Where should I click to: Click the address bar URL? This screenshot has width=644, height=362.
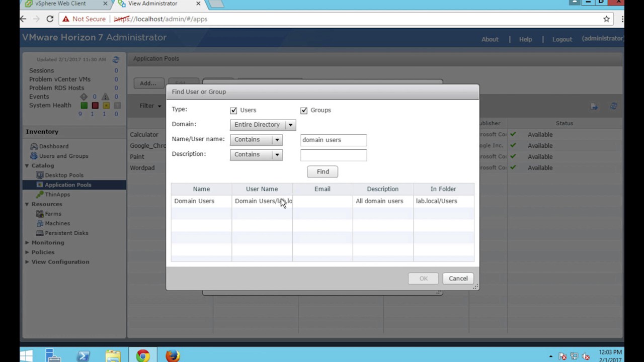coord(160,19)
